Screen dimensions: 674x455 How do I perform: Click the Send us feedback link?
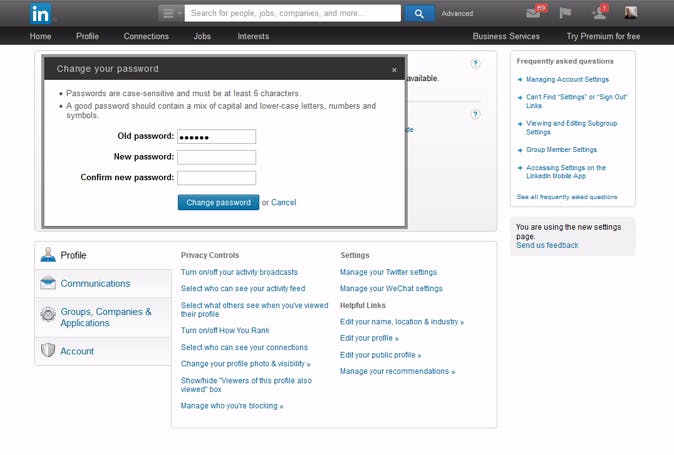click(547, 245)
